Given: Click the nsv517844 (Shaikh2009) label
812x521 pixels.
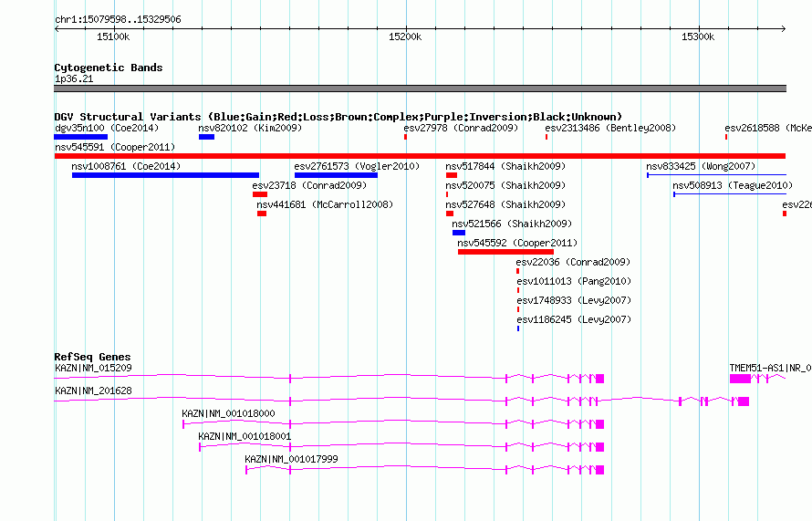Looking at the screenshot, I should tap(505, 166).
